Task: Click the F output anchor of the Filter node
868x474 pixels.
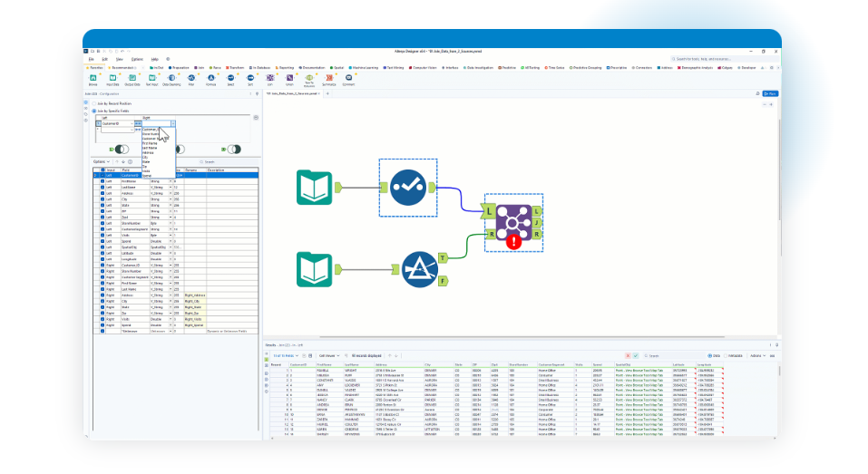Action: point(443,281)
